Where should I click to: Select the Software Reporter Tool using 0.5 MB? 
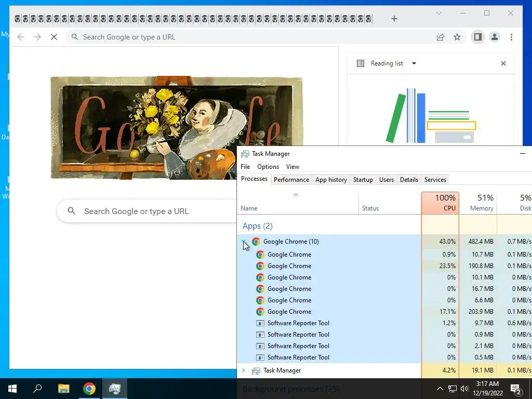pyautogui.click(x=384, y=357)
